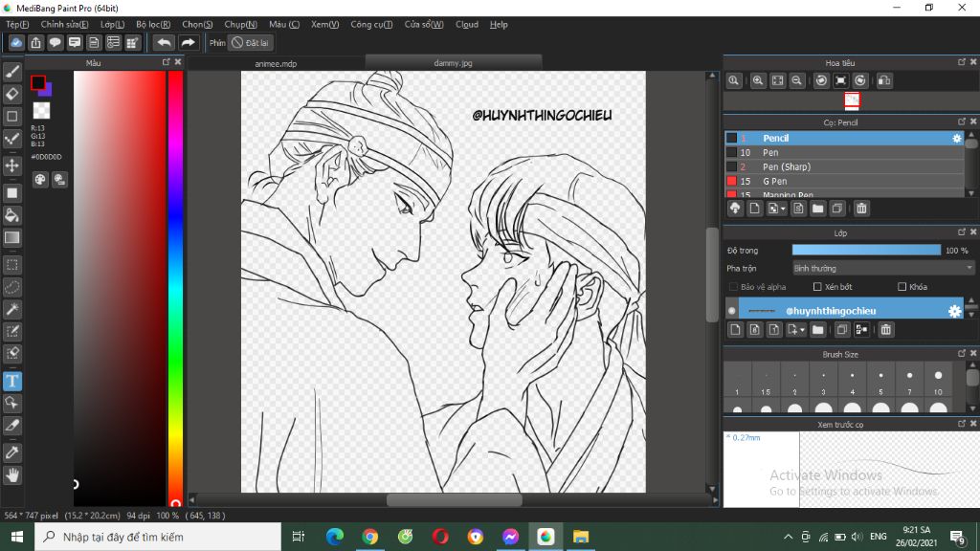Delete the layer using the Lớp trash icon
980x551 pixels.
885,330
